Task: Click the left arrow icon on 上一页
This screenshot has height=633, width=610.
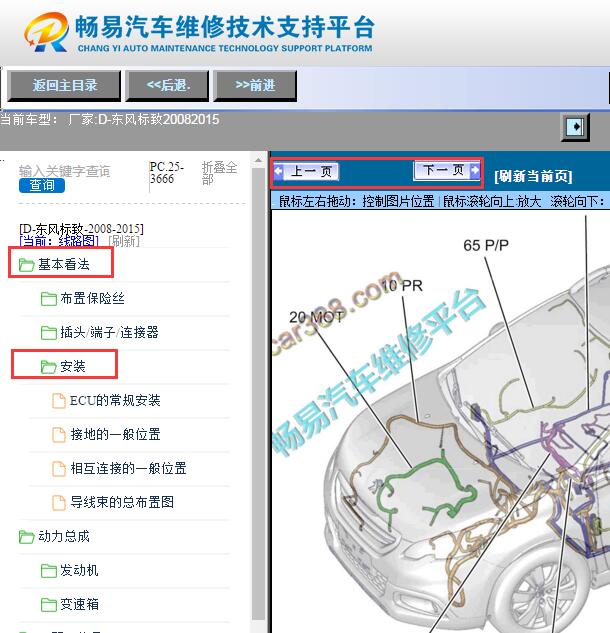Action: click(x=279, y=172)
